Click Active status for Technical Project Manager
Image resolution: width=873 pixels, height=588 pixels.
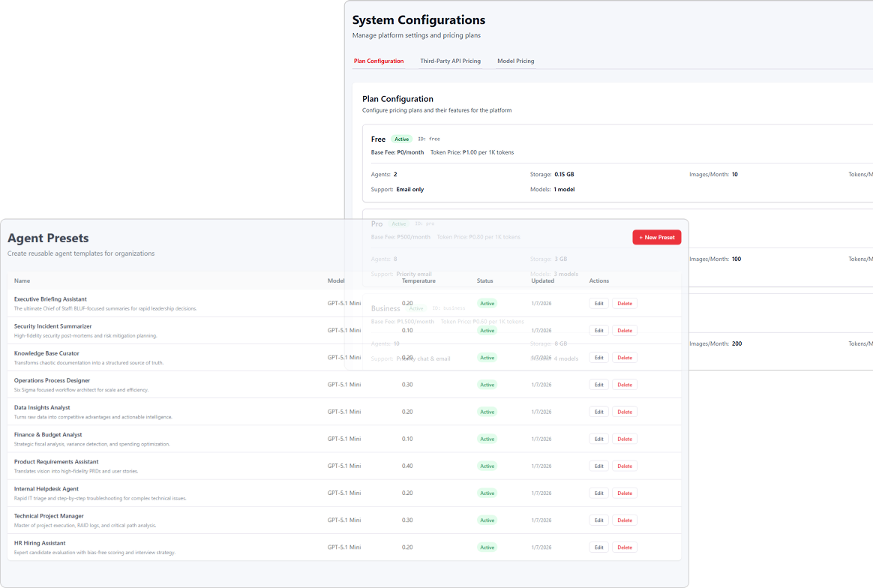coord(487,520)
